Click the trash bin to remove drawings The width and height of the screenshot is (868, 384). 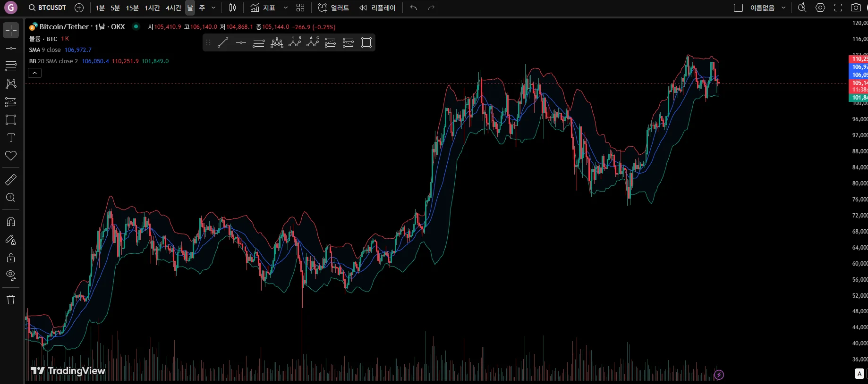click(11, 300)
